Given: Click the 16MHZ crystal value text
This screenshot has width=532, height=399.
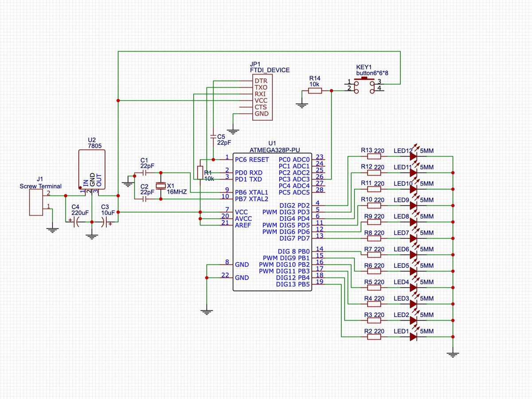Looking at the screenshot, I should (177, 192).
